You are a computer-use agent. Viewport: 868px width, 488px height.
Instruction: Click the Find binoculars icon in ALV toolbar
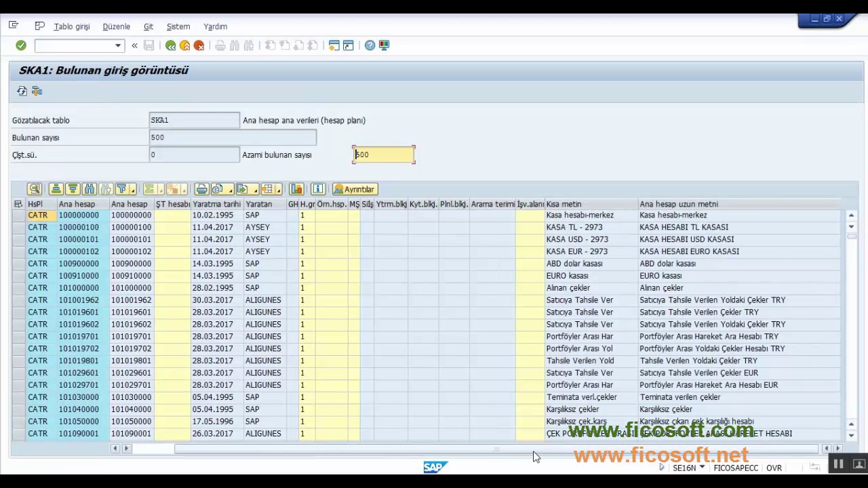tap(89, 189)
